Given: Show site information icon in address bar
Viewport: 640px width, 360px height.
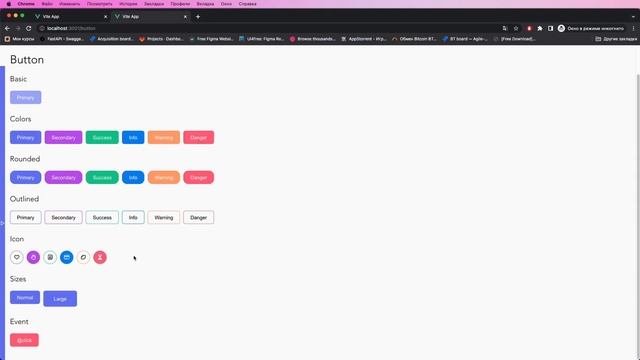Looking at the screenshot, I should pos(42,28).
